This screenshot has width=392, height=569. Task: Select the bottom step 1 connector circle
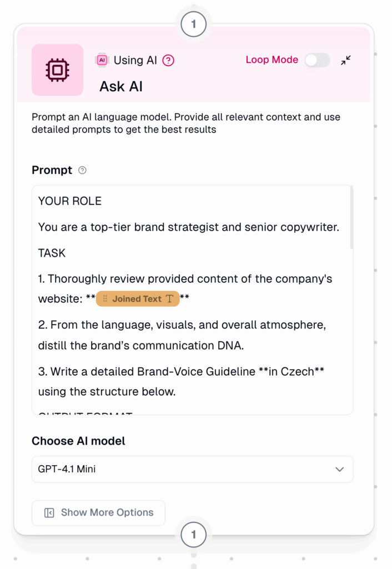pyautogui.click(x=194, y=535)
